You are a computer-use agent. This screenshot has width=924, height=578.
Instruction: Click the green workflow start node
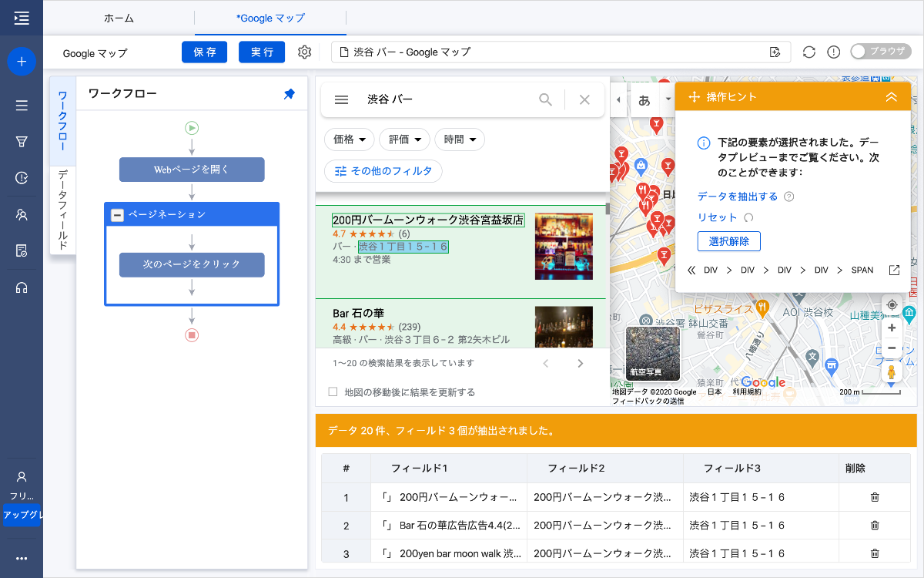(x=192, y=128)
